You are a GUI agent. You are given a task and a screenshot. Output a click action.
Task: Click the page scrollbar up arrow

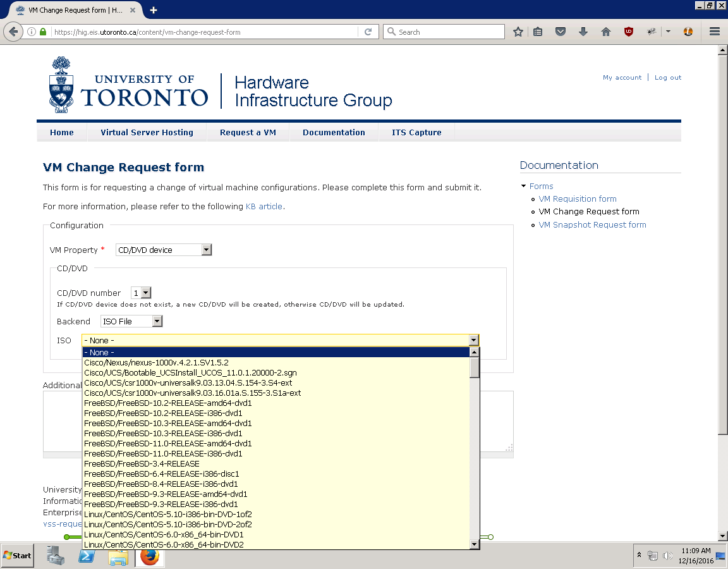722,50
